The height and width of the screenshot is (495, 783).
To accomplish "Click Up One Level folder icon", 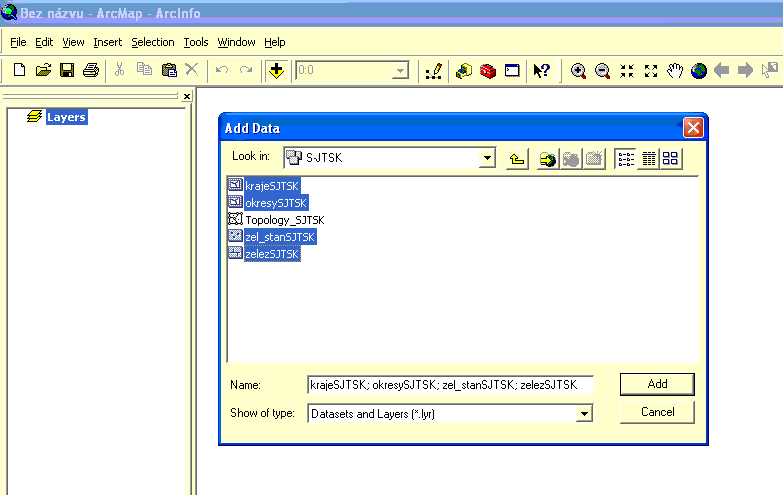I will point(517,159).
